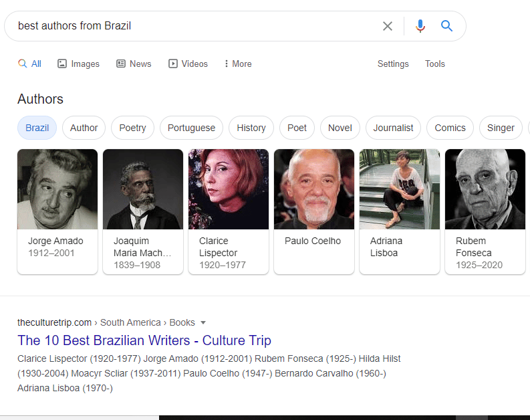Open the Videos results tab

pyautogui.click(x=188, y=64)
